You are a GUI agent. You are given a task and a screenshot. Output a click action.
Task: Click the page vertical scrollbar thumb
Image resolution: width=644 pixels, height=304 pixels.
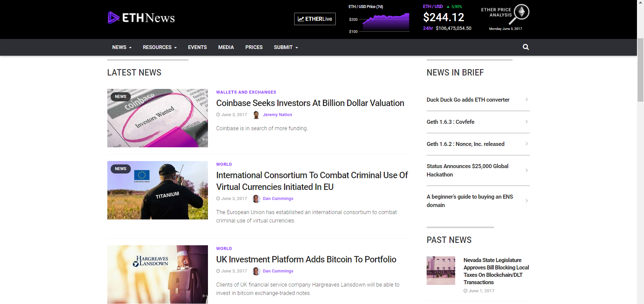640,70
